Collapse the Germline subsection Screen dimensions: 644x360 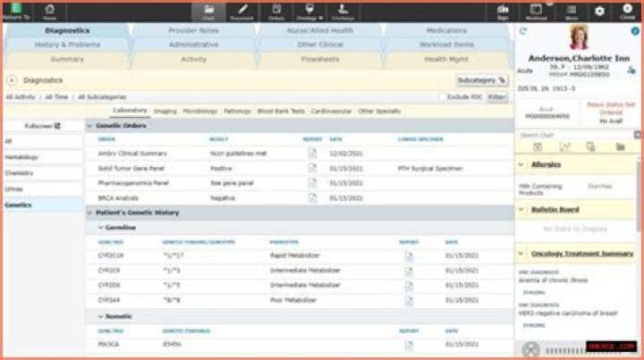click(99, 228)
